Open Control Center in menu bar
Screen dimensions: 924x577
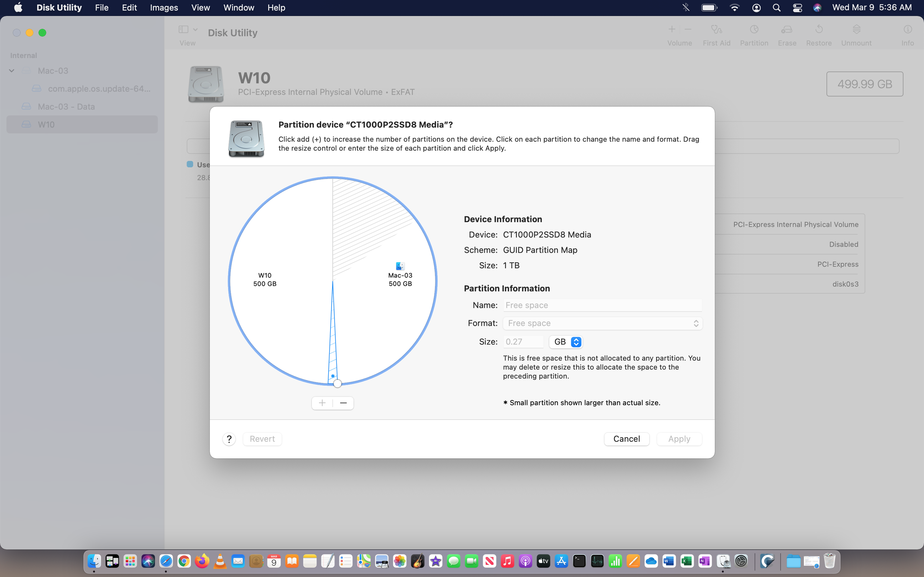(797, 8)
